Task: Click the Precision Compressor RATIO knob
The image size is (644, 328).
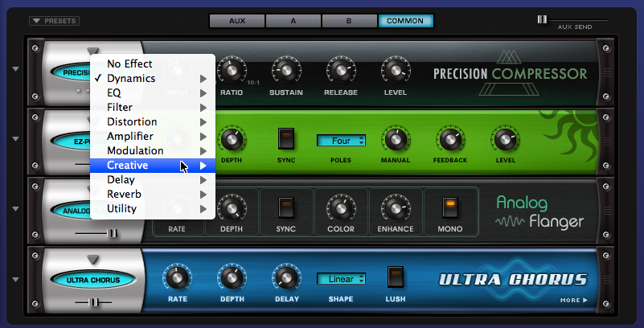Action: [x=232, y=70]
